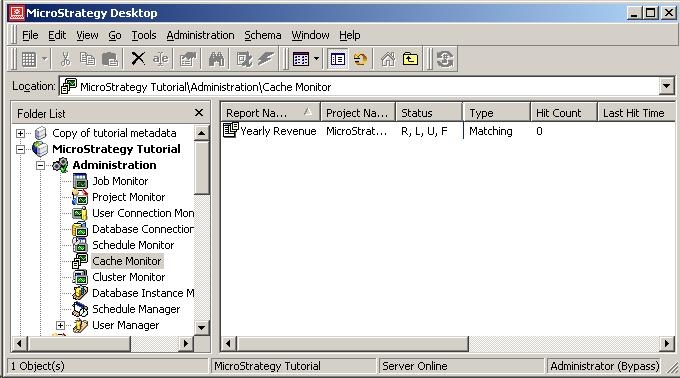Click folder list scrollbar down arrow
680x378 pixels.
point(201,327)
